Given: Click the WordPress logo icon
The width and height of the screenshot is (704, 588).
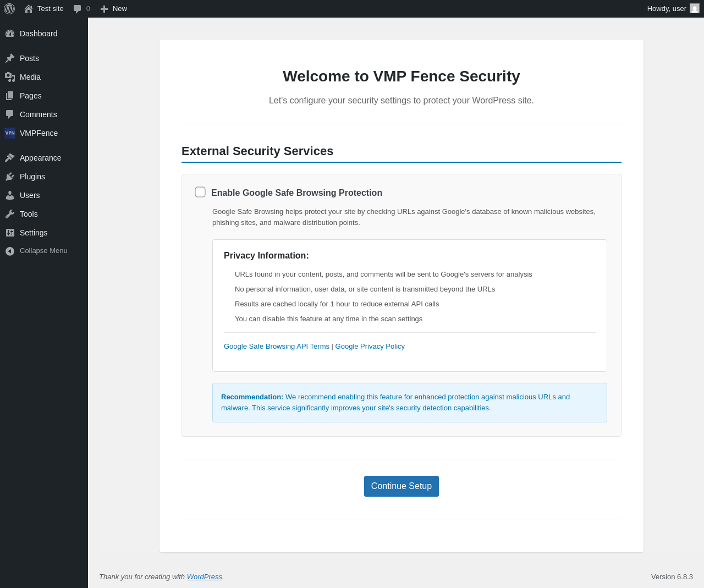Looking at the screenshot, I should pos(9,9).
